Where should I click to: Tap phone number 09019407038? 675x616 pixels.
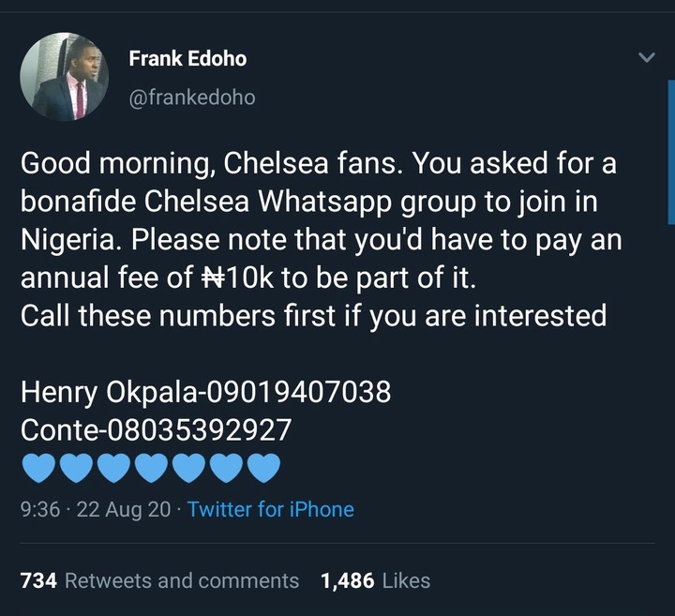point(299,391)
